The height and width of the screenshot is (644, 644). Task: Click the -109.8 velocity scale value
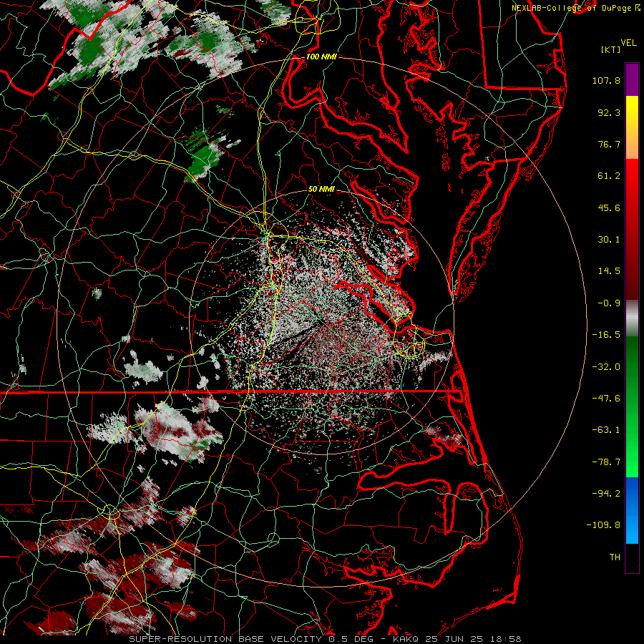pyautogui.click(x=604, y=525)
